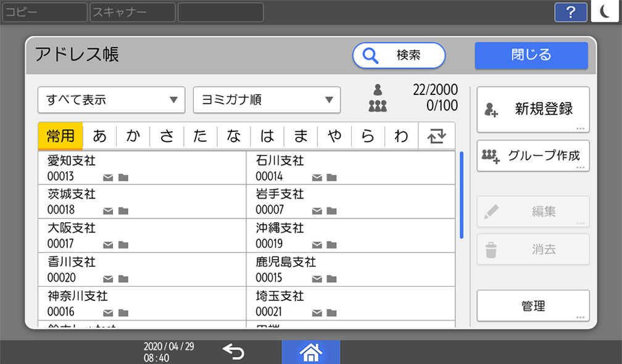Switch to the スキャナー tab

click(131, 11)
